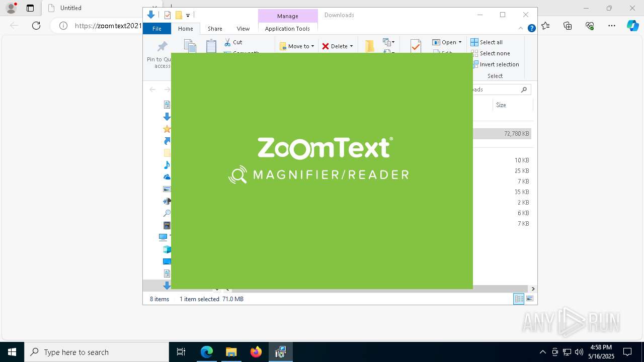Click the taskbar search box
This screenshot has width=644, height=362.
97,352
